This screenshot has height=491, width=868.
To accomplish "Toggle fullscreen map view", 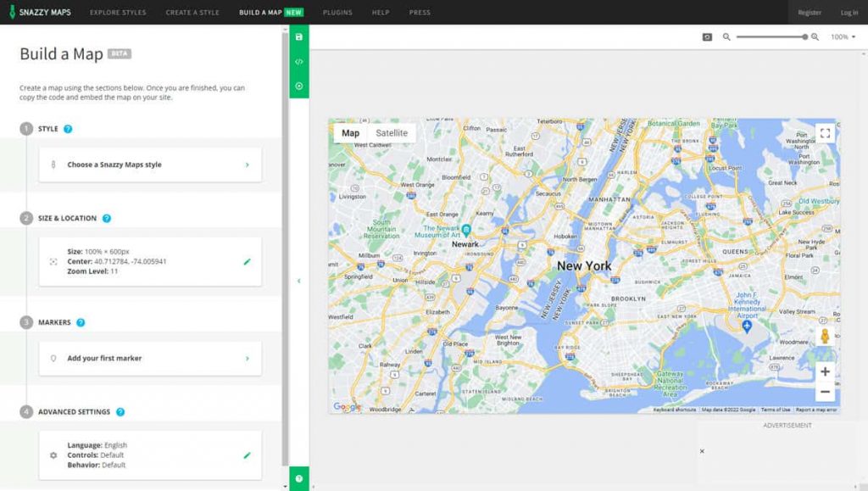I will pyautogui.click(x=825, y=133).
